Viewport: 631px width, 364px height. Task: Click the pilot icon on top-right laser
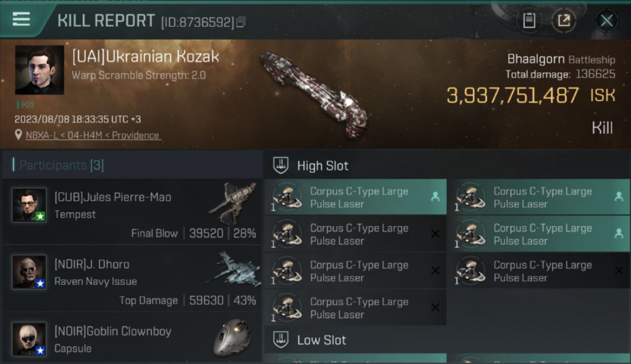tap(618, 197)
